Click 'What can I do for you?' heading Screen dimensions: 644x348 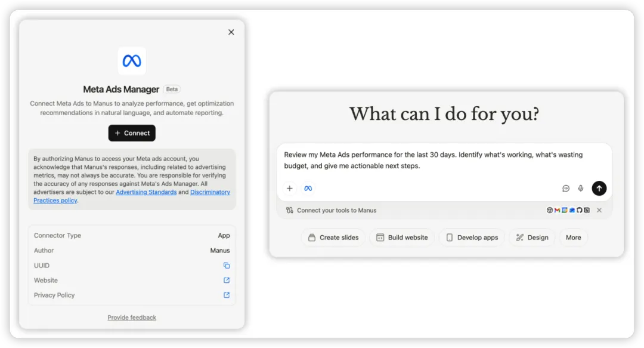(444, 114)
